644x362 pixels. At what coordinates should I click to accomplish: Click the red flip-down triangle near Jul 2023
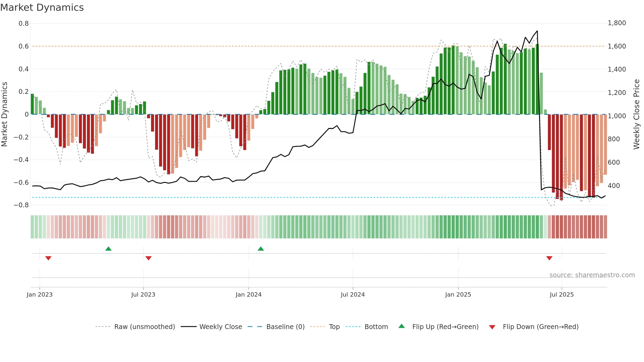click(x=149, y=258)
